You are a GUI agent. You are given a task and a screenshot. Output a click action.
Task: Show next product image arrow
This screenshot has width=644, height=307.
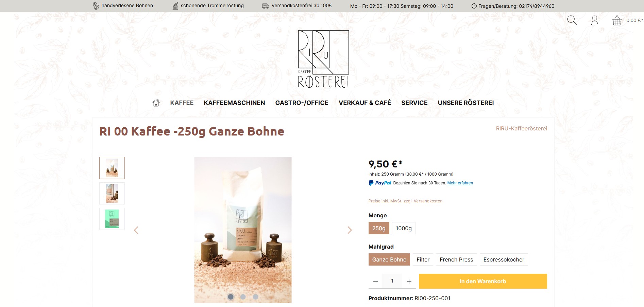(x=350, y=230)
